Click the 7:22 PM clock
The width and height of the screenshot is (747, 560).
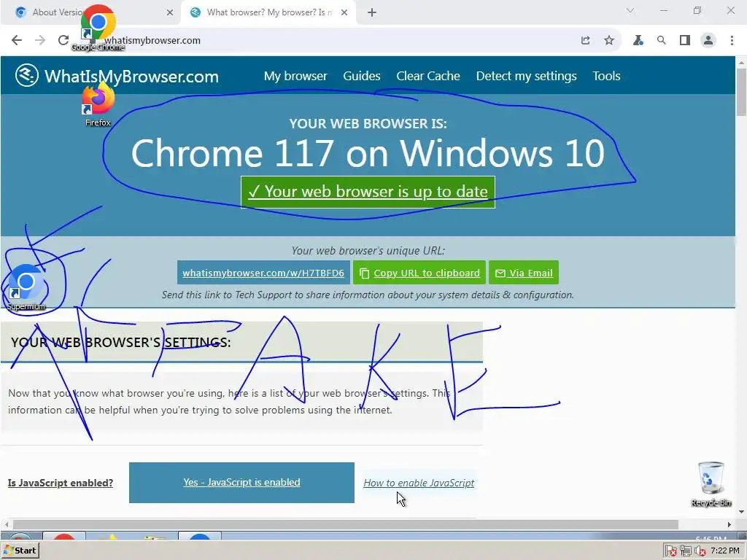coord(725,551)
